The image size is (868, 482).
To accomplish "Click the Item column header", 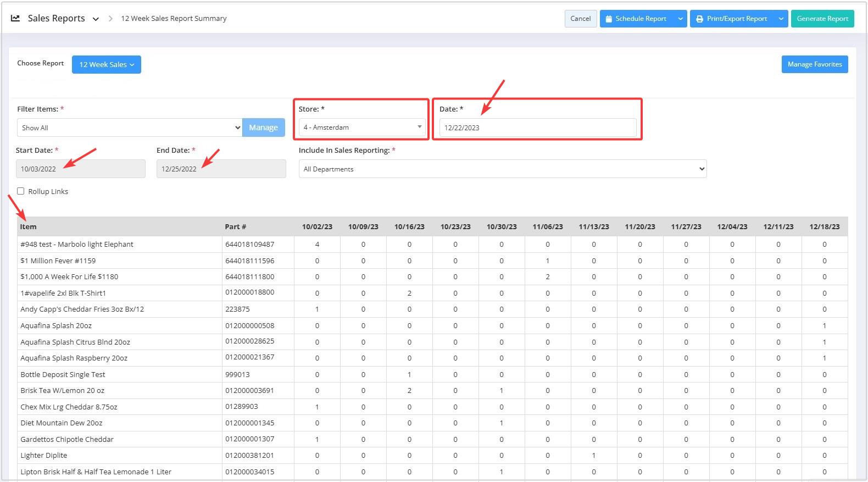I will tap(29, 226).
